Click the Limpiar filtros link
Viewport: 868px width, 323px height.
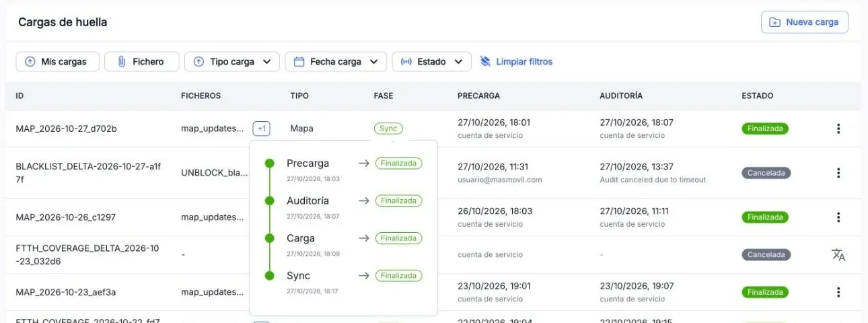click(517, 61)
